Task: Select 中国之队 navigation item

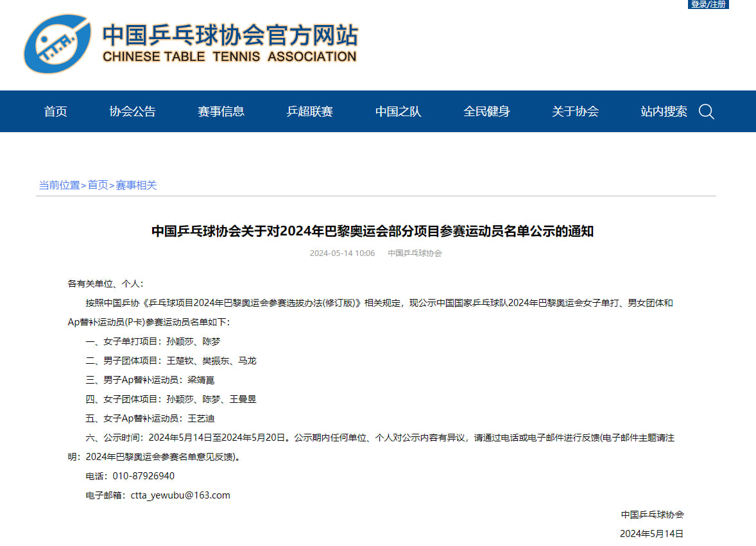Action: pos(399,112)
